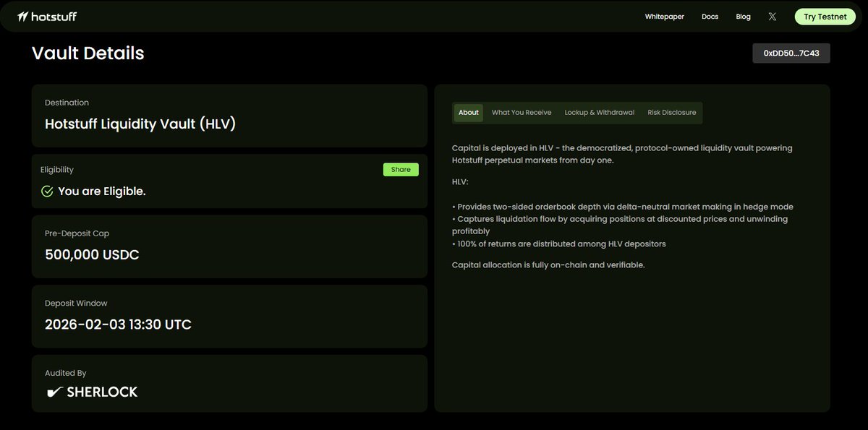Click the green eligibility checkmark icon
Viewport: 868px width, 430px height.
pos(47,192)
